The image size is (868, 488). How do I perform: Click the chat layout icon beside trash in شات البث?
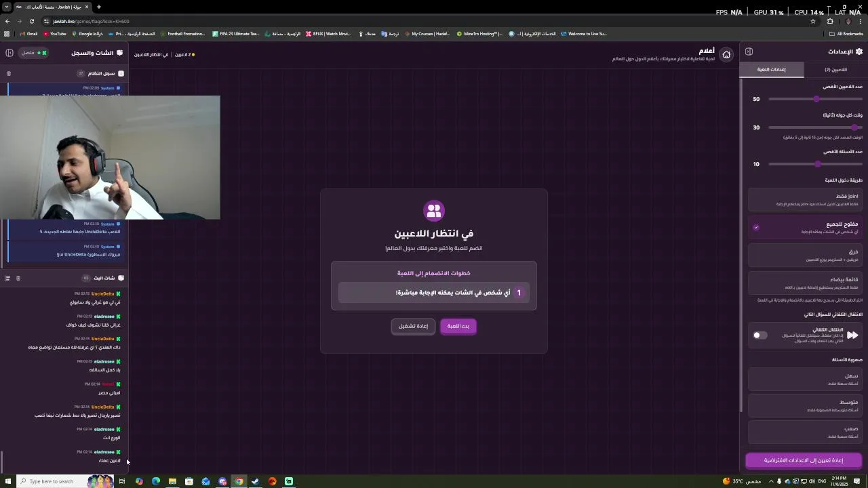(x=7, y=278)
